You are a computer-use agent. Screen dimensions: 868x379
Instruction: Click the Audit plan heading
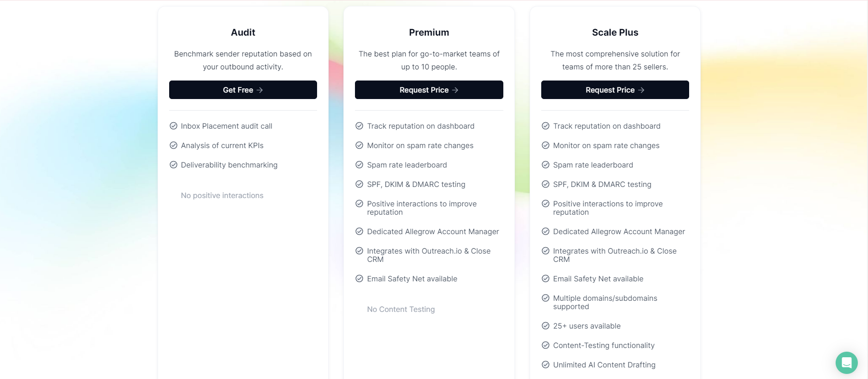(x=243, y=32)
